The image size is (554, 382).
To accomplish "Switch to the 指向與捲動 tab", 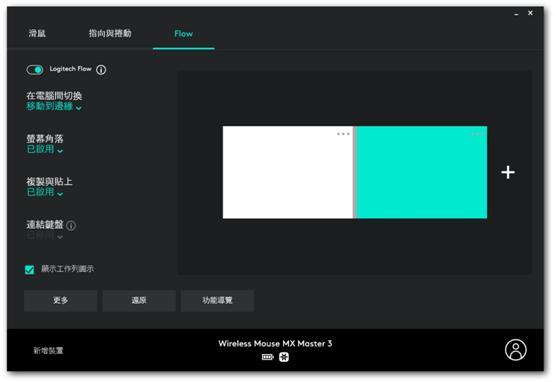I will click(x=110, y=33).
